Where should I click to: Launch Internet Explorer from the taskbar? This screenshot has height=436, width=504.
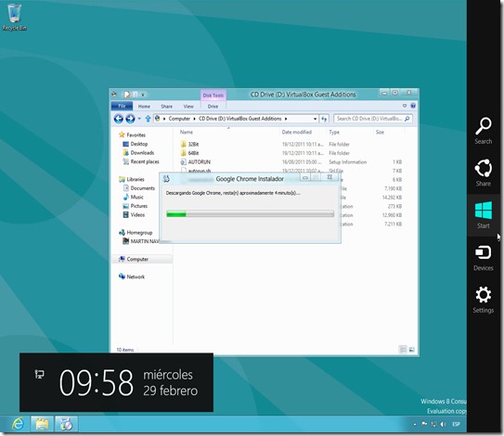[18, 424]
